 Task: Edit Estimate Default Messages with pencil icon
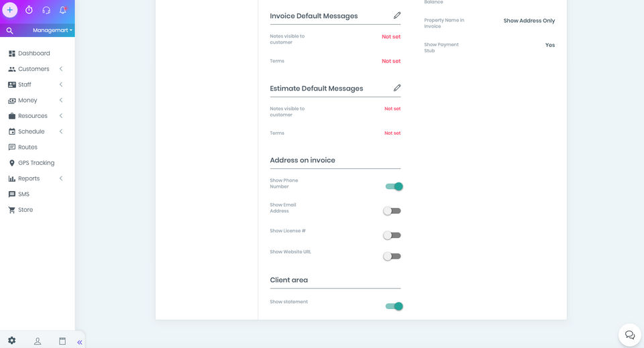click(x=397, y=88)
